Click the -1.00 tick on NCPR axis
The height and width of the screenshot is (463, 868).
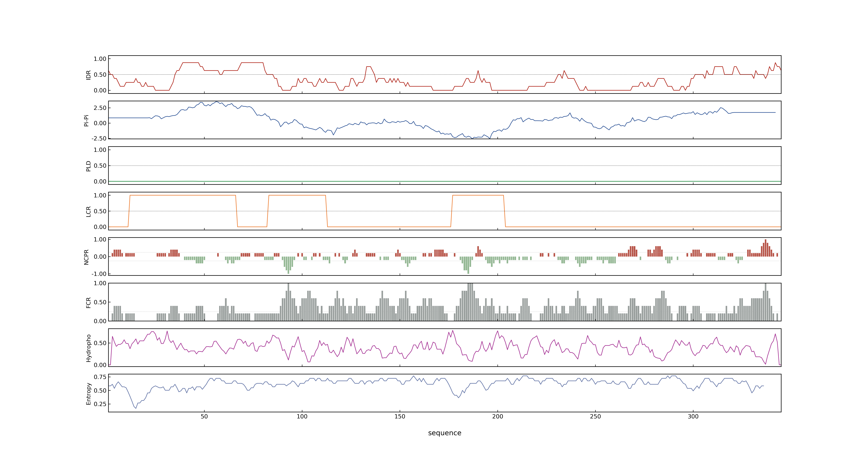[99, 274]
